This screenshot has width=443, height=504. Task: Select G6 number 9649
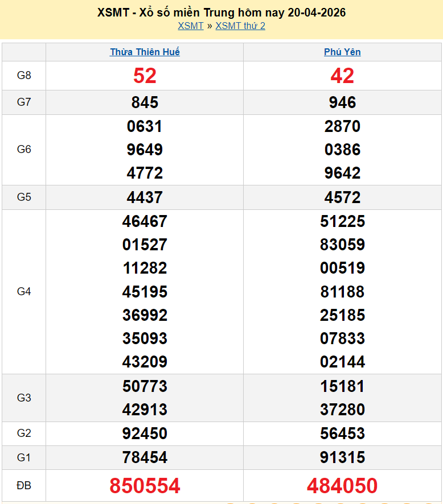tap(145, 150)
